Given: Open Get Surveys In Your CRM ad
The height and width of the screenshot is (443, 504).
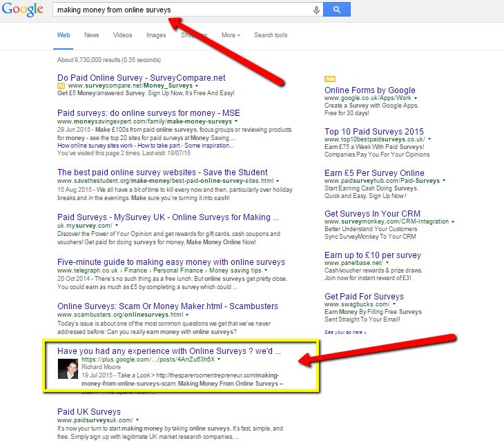Looking at the screenshot, I should tap(372, 214).
